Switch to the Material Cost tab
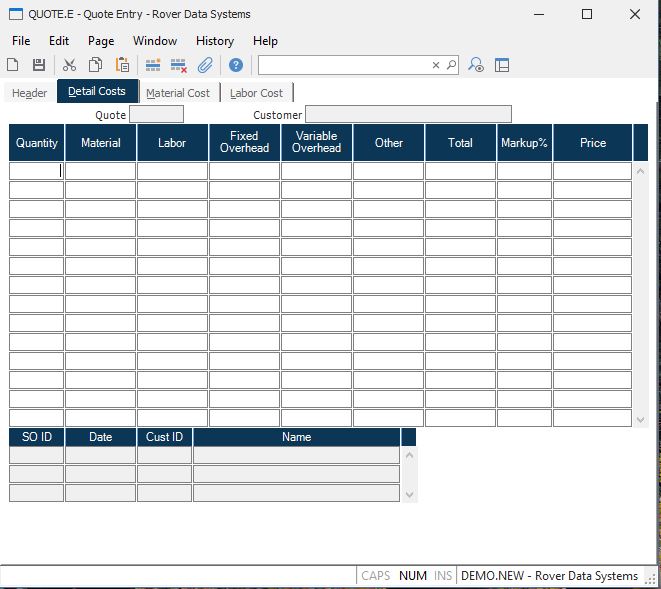661x589 pixels. coord(178,93)
